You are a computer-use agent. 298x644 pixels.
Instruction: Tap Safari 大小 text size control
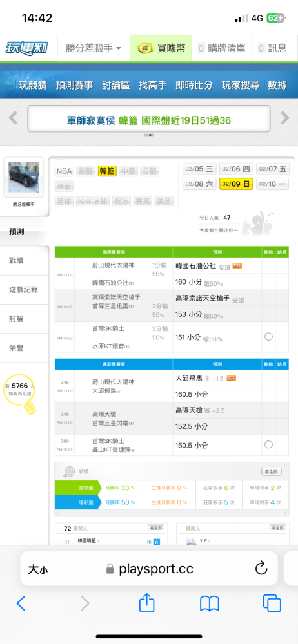click(38, 569)
